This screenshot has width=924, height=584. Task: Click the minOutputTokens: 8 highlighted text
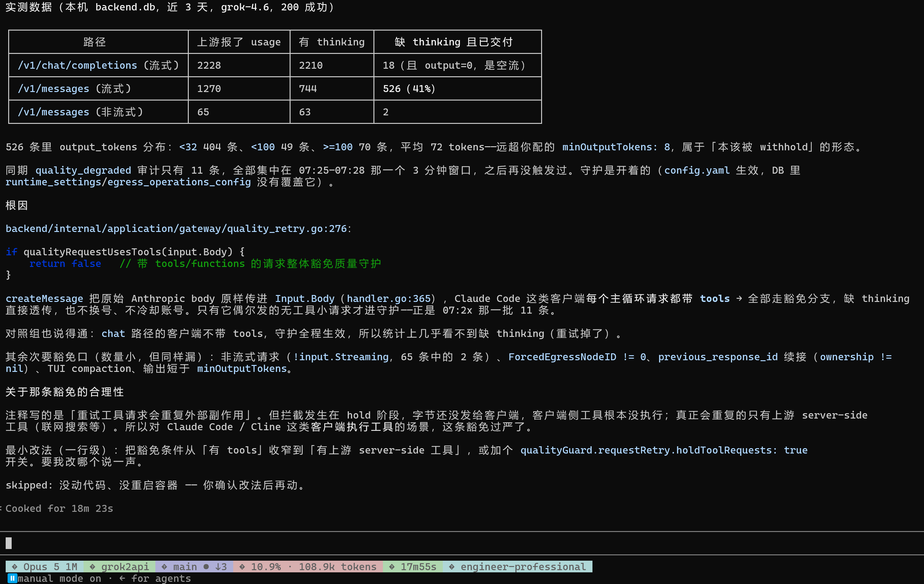616,147
